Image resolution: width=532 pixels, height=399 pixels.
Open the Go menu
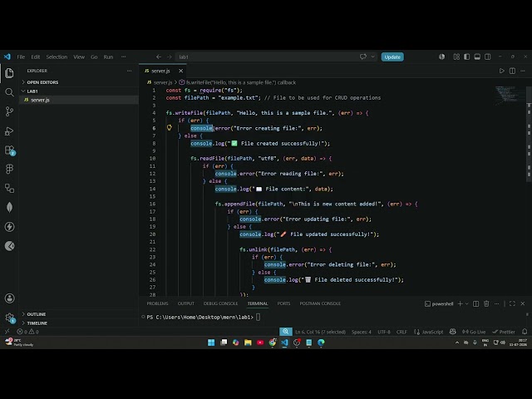tap(94, 57)
